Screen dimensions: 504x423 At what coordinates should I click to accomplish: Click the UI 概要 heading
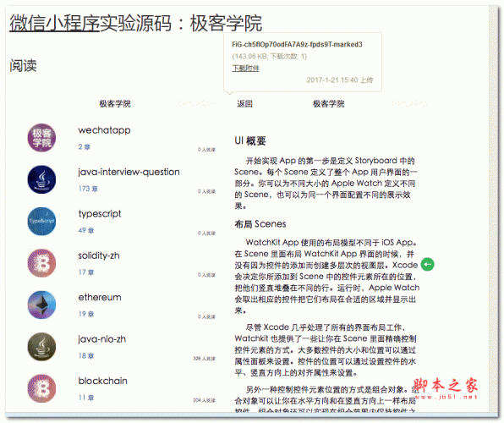pyautogui.click(x=250, y=141)
